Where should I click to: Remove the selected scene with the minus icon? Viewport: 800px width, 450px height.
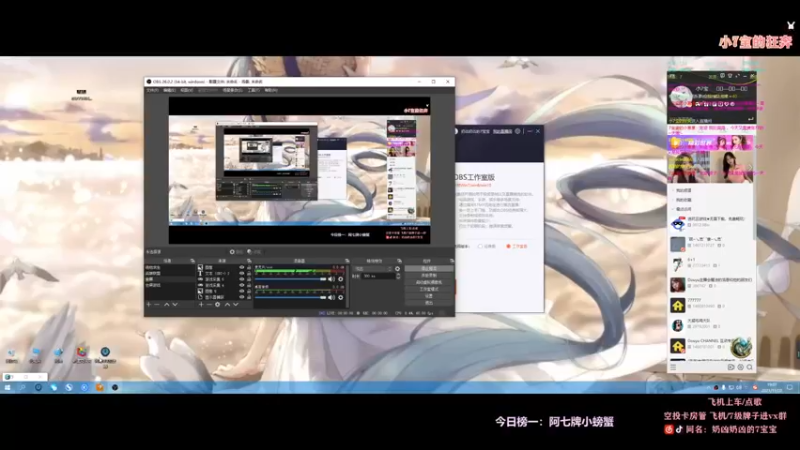(x=157, y=305)
